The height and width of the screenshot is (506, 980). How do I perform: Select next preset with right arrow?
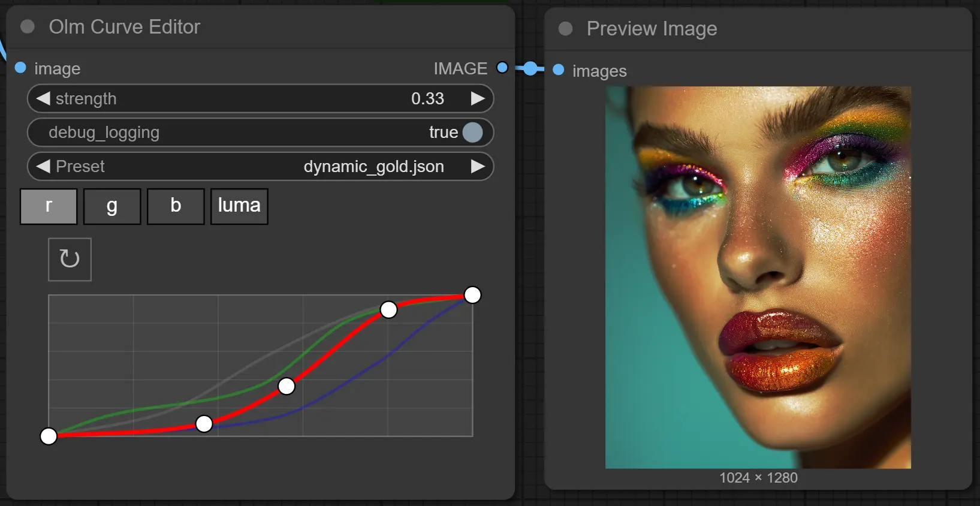(x=478, y=166)
